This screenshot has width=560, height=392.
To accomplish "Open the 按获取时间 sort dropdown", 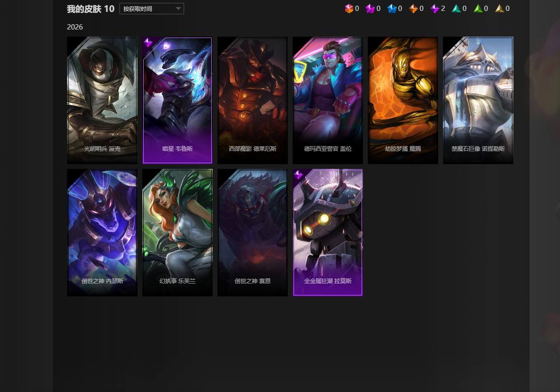I will (x=152, y=9).
